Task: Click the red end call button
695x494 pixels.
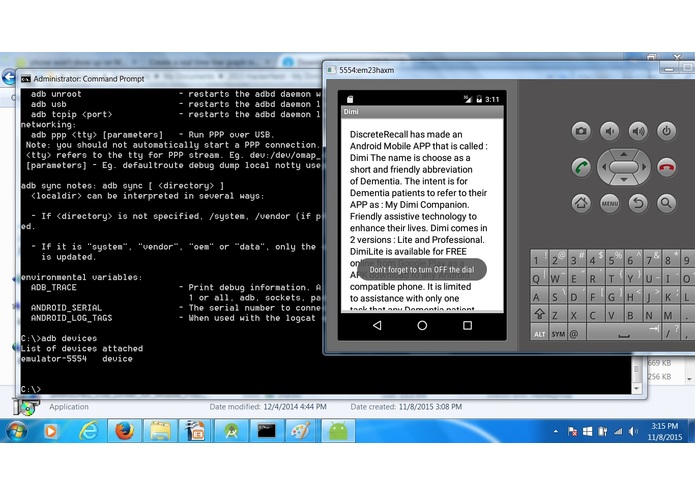Action: click(666, 167)
